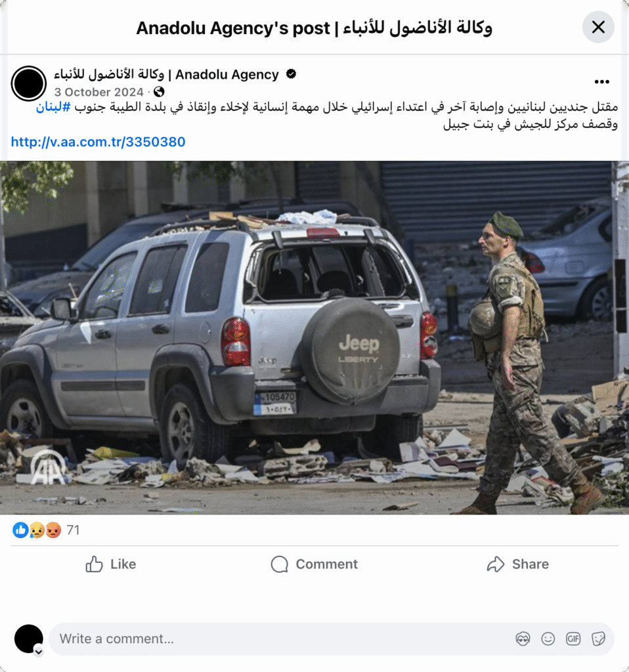Click the 3 October 2024 post date
Screen dimensions: 629x672
click(x=98, y=92)
